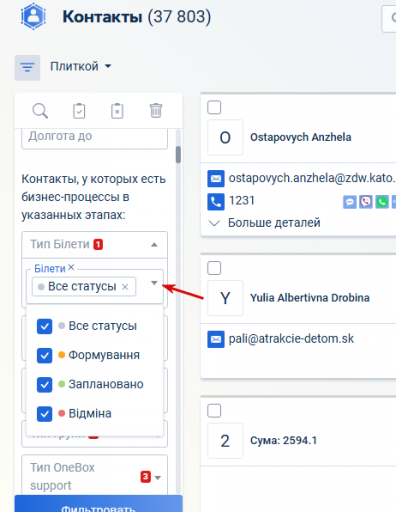
Task: Click the clipboard checkmark save filter icon
Action: 79,111
